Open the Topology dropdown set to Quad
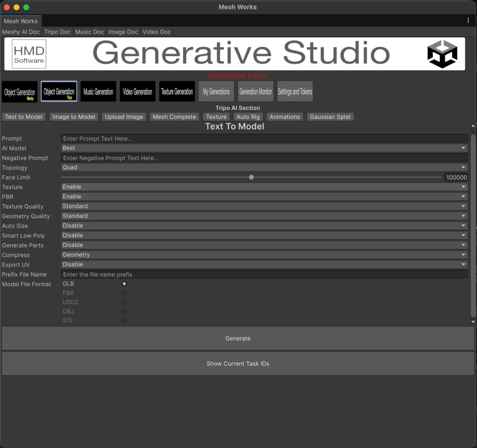The width and height of the screenshot is (477, 448). click(264, 168)
